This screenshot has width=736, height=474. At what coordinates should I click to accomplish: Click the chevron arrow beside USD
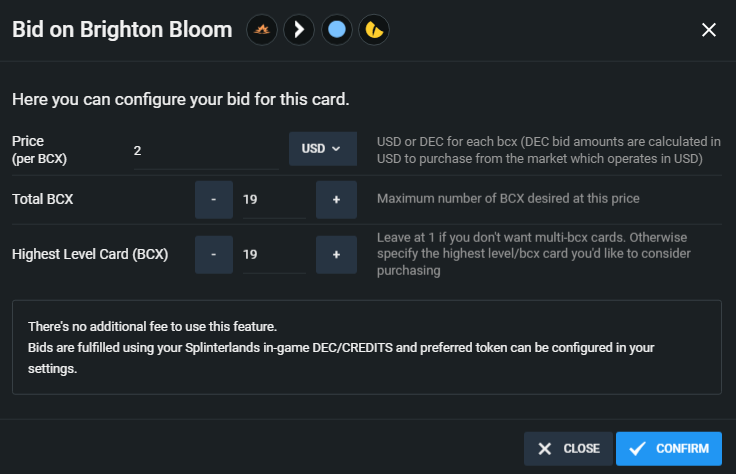coord(336,149)
